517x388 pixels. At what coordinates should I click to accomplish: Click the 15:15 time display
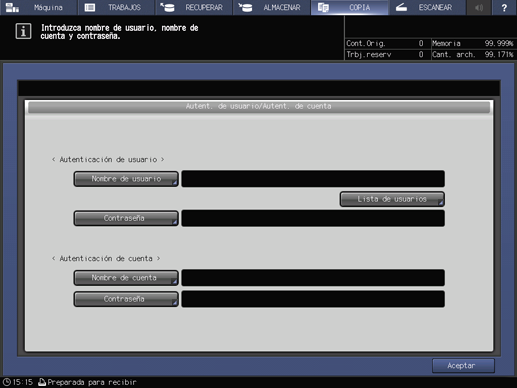pos(23,382)
